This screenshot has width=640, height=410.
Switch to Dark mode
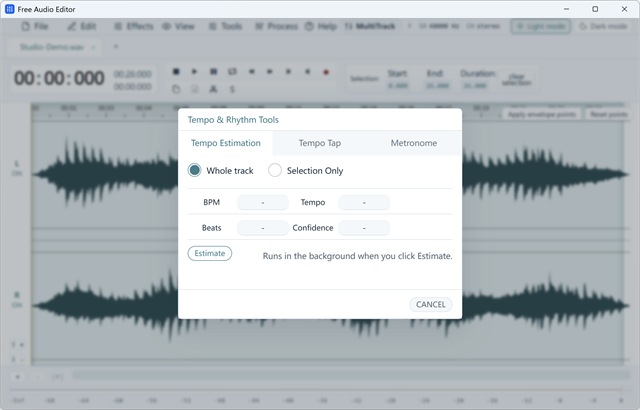point(603,27)
